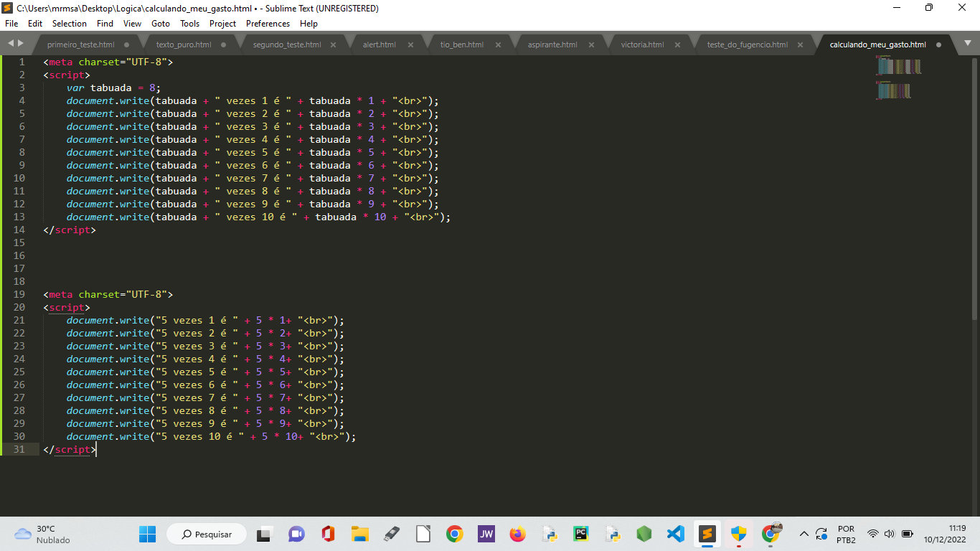Click the "vezes 10 é" text on line 13
980x551 pixels.
click(258, 217)
